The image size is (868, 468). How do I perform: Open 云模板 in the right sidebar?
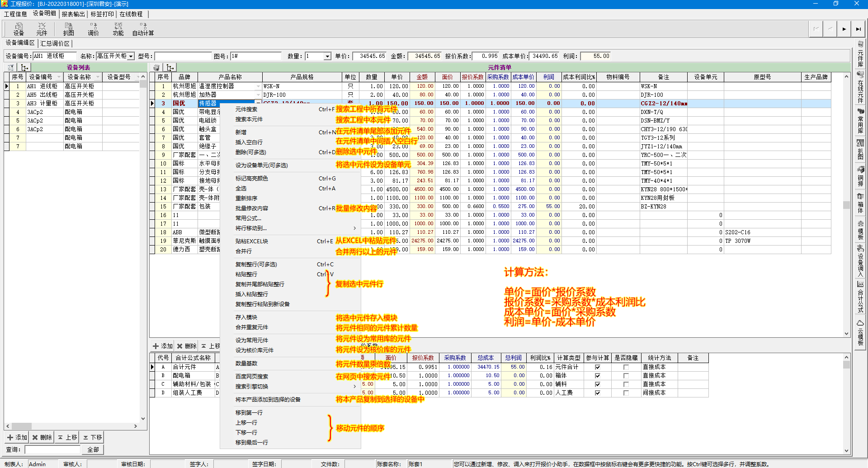[x=860, y=333]
